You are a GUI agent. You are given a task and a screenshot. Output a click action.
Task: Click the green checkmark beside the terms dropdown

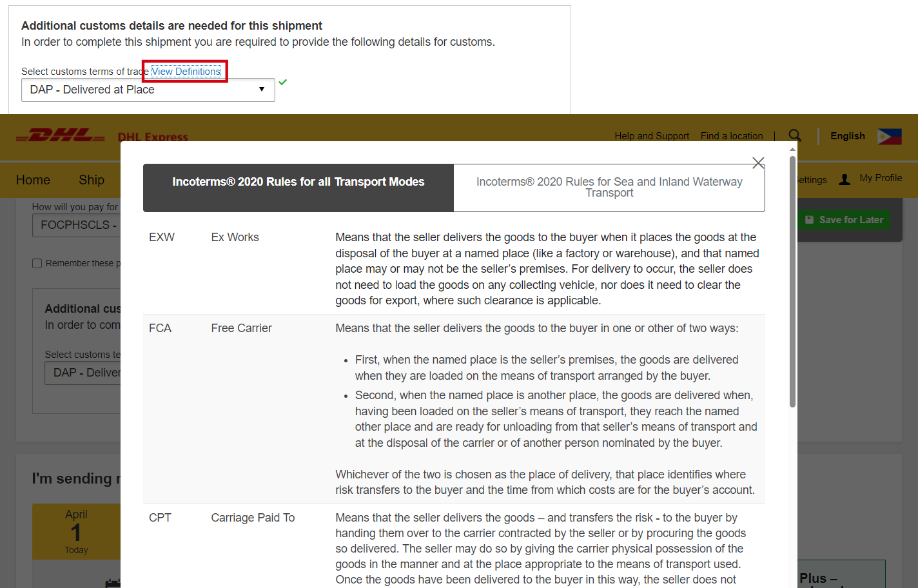click(283, 82)
